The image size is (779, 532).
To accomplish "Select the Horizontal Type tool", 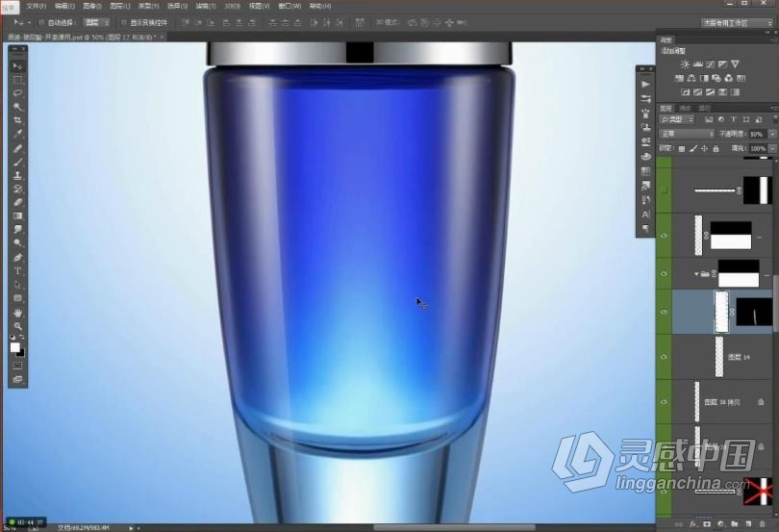I will tap(17, 271).
